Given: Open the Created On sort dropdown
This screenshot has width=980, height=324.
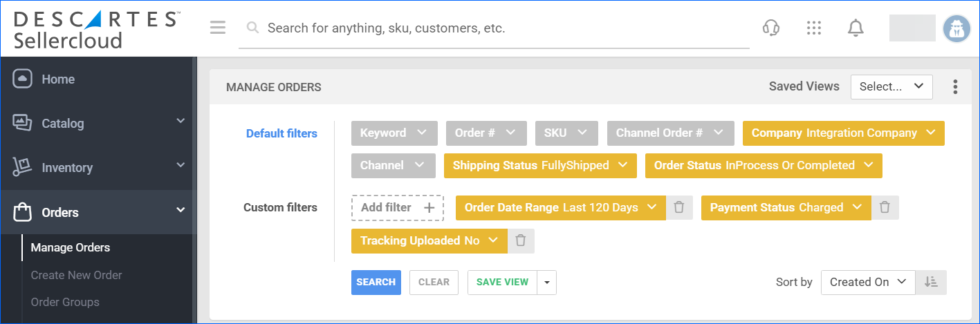Looking at the screenshot, I should point(868,282).
